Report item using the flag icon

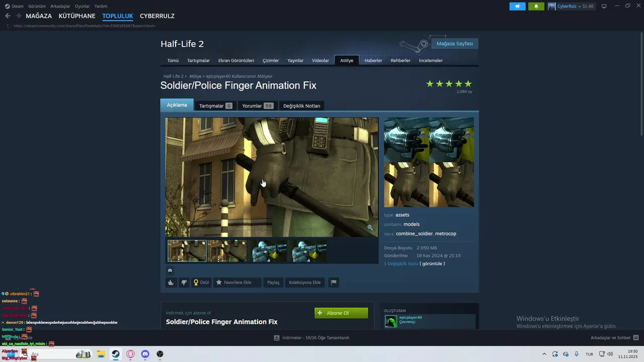pos(333,283)
